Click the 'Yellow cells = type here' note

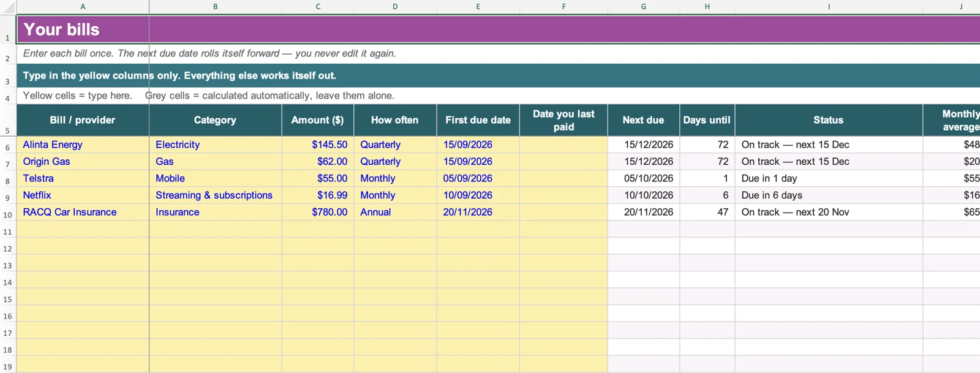(x=78, y=96)
